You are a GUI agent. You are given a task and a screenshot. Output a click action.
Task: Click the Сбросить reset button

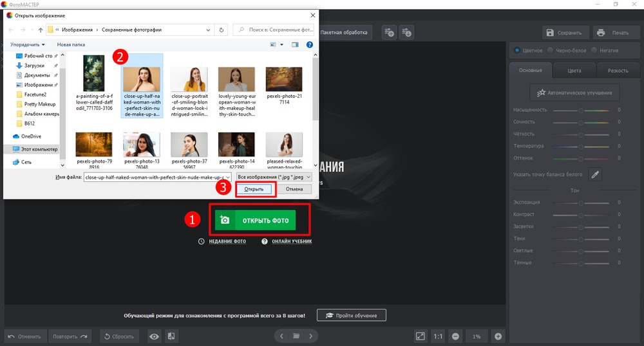[x=119, y=336]
